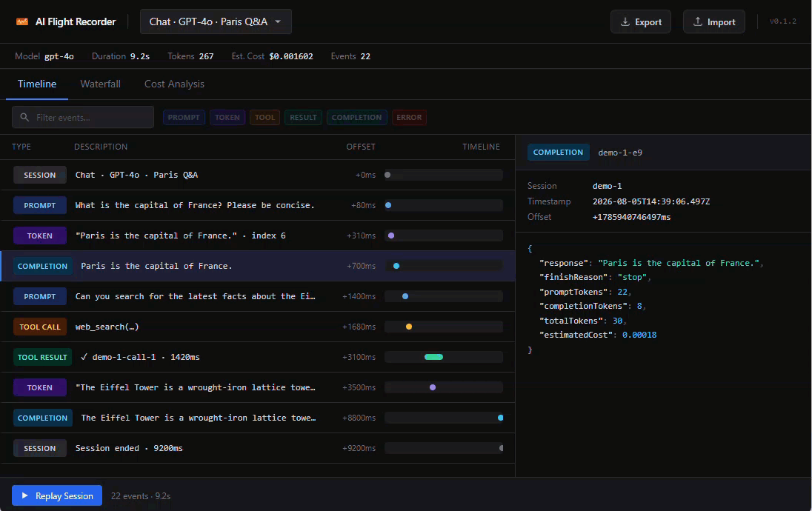Select TOKEN row with index 6
The height and width of the screenshot is (511, 812).
pyautogui.click(x=257, y=236)
